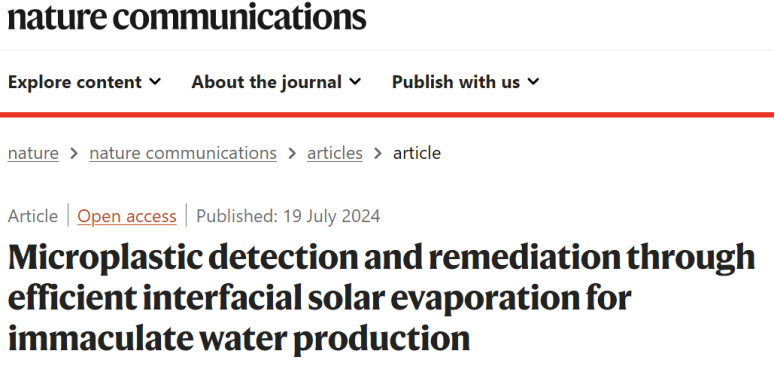Image resolution: width=775 pixels, height=366 pixels.
Task: Click the Microplastic detection article title
Action: (381, 298)
